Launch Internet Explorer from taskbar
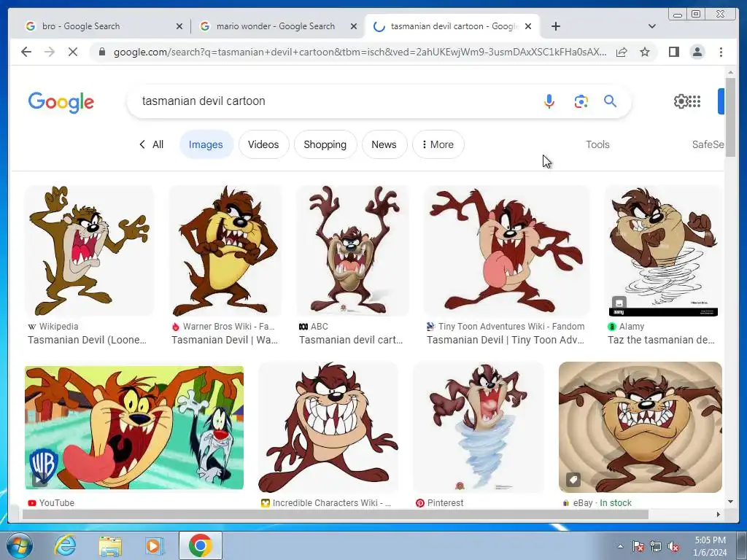The width and height of the screenshot is (747, 560). pos(65,545)
